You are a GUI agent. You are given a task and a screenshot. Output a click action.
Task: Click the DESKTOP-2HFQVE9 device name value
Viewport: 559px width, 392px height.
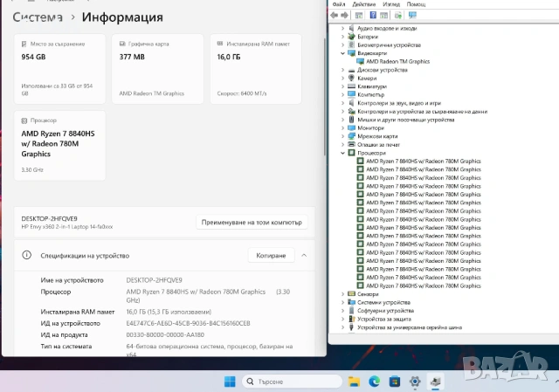point(154,280)
